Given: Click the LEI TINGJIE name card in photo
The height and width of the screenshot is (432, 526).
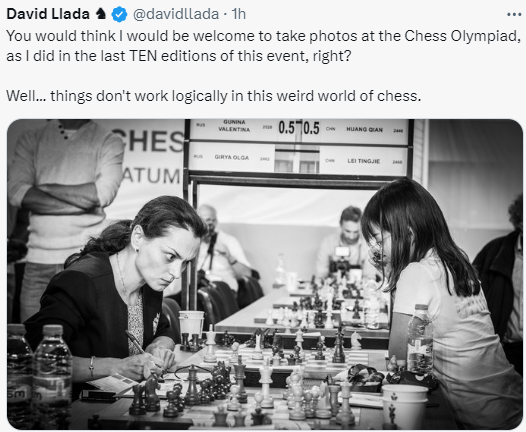Looking at the screenshot, I should (x=364, y=161).
